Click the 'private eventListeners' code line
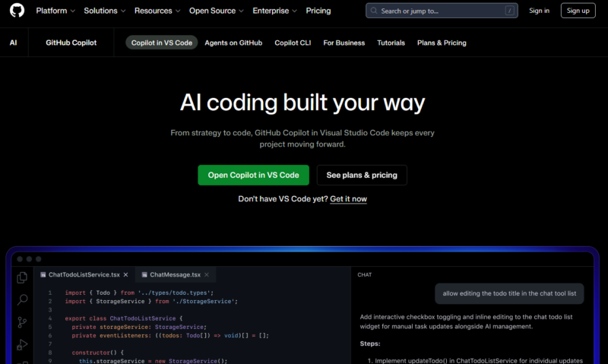 click(x=170, y=335)
